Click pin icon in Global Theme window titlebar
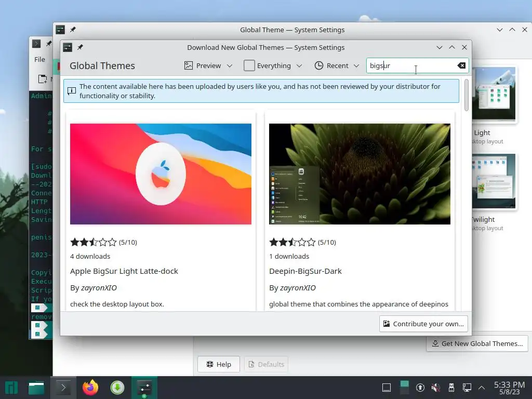Screen dimensions: 532x399 pos(73,30)
